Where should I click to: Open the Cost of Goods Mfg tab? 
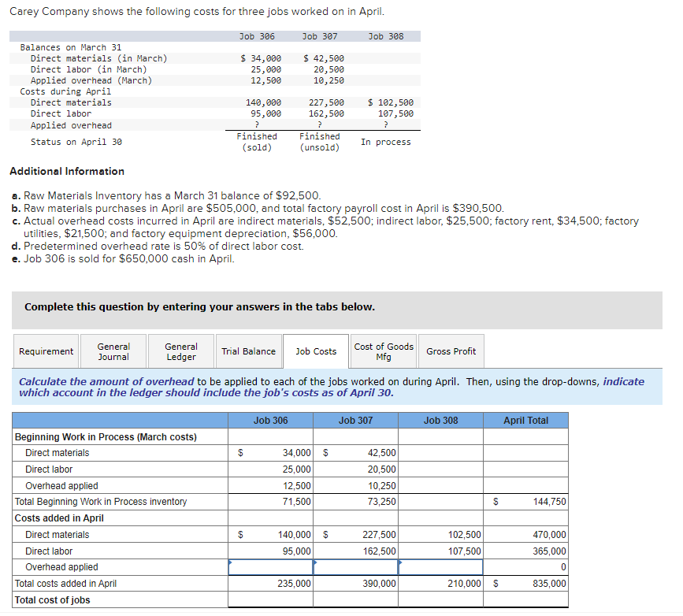point(384,351)
